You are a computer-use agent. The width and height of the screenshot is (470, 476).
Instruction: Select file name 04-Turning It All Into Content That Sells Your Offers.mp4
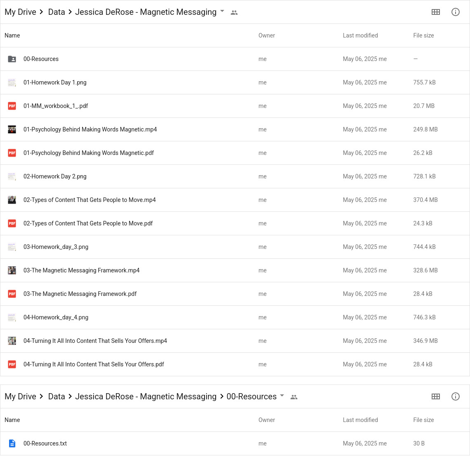pyautogui.click(x=95, y=341)
